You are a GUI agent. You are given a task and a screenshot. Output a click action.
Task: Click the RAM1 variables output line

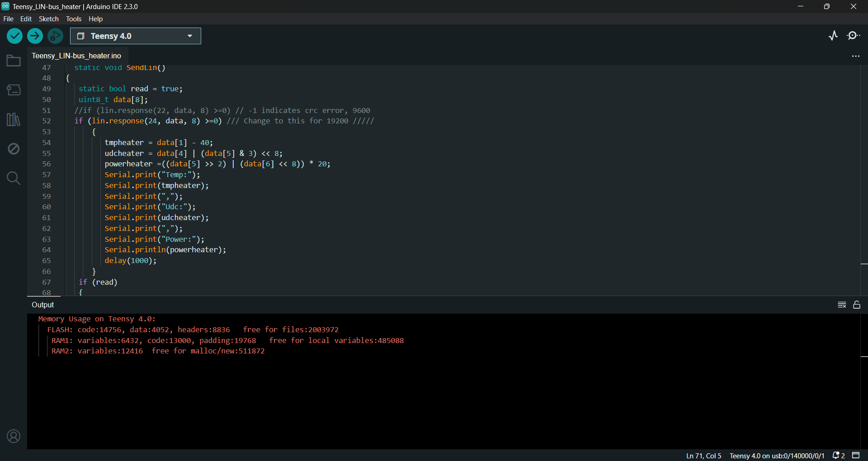227,341
